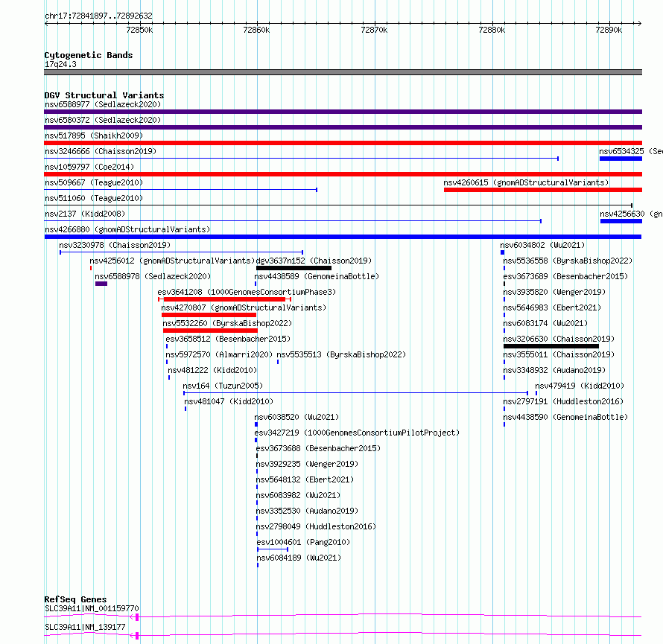This screenshot has height=644, width=663.
Task: Select esv1004601 (Pang2010) label
Action: tap(303, 542)
